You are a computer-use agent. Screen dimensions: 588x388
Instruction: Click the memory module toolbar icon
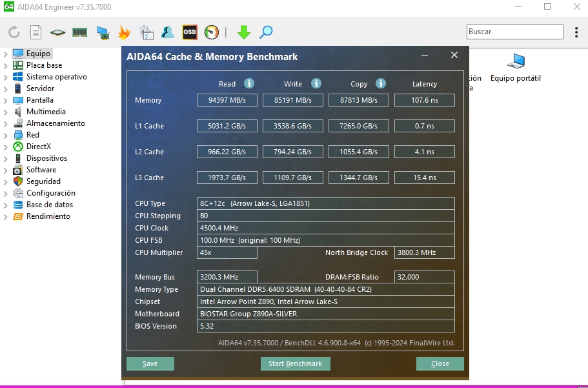[79, 32]
